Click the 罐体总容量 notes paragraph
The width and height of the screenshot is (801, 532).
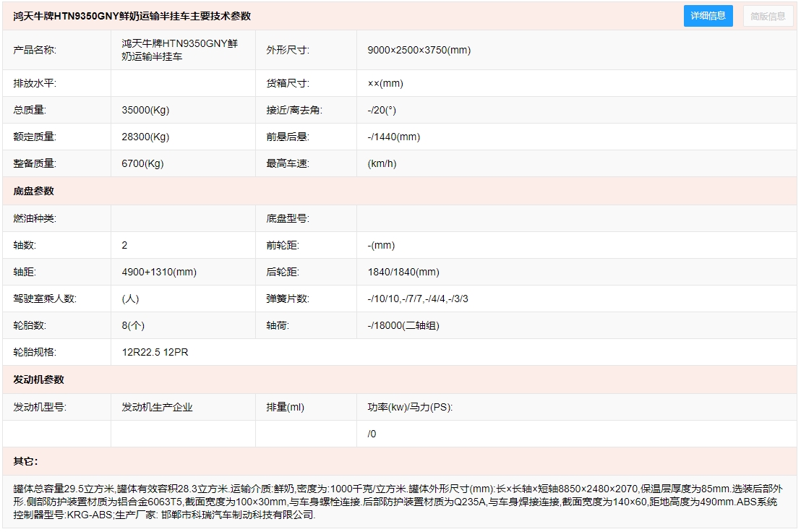[398, 502]
